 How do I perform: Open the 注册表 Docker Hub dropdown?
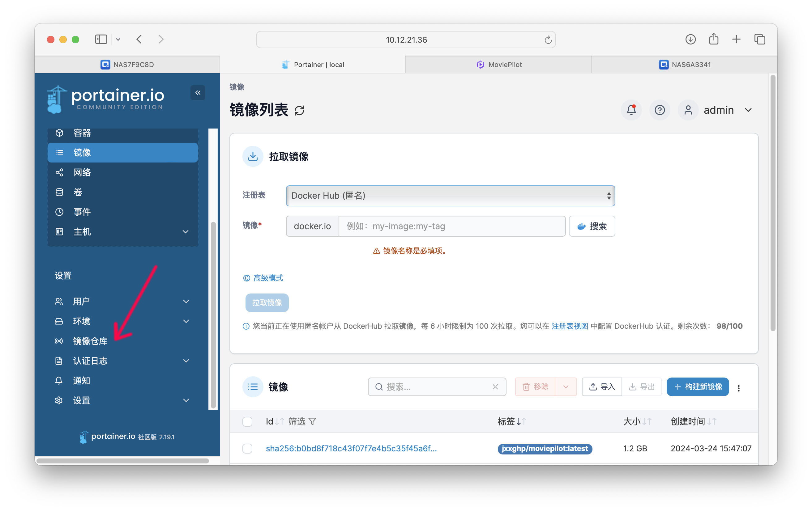[x=450, y=196]
